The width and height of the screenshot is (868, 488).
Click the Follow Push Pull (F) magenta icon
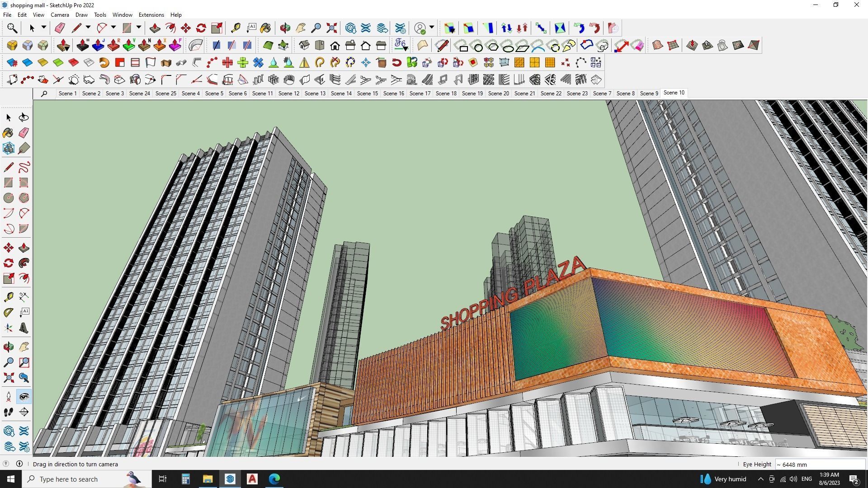click(x=175, y=45)
